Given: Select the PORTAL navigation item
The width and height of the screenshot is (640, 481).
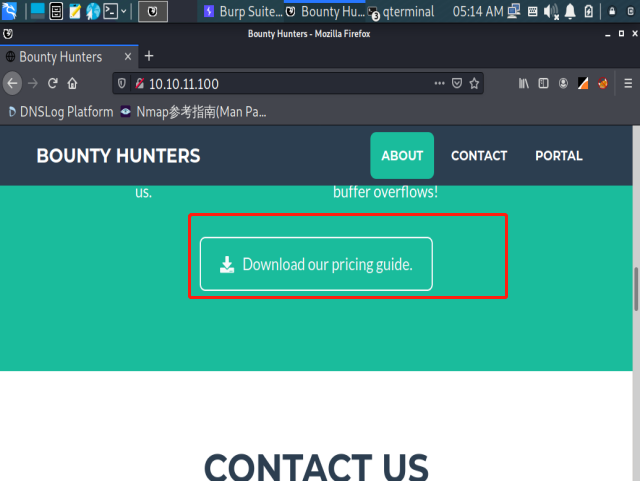Looking at the screenshot, I should 559,156.
